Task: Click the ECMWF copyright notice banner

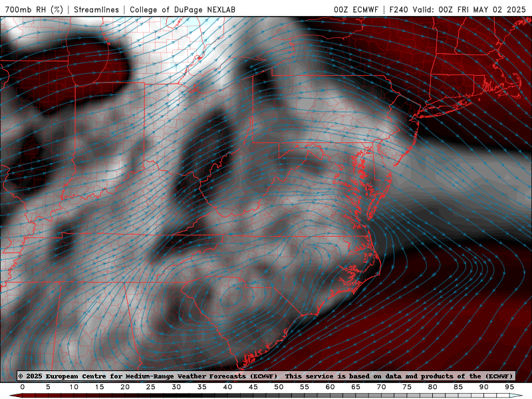Action: tap(266, 376)
